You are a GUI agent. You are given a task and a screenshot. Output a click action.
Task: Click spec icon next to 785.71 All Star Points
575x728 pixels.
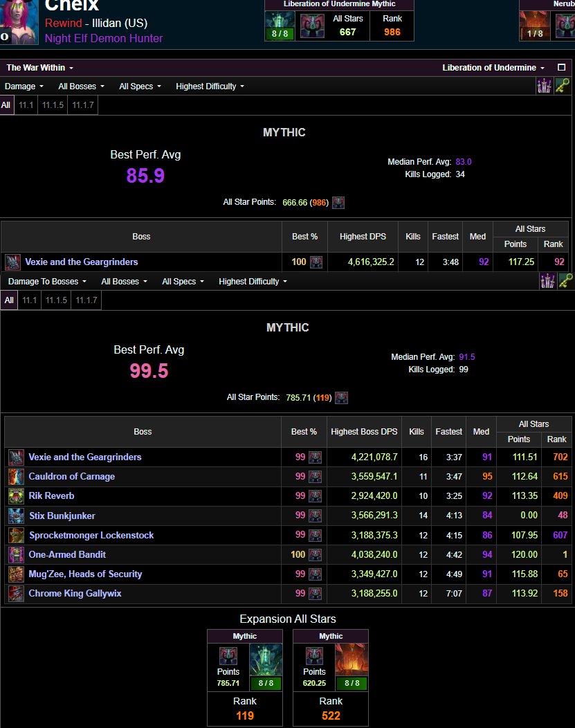click(342, 397)
